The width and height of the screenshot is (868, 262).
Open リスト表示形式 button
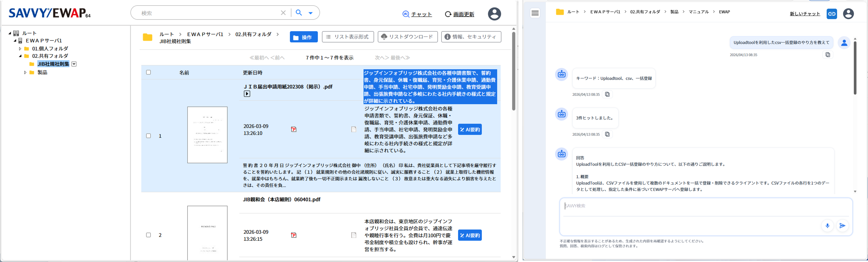(348, 37)
